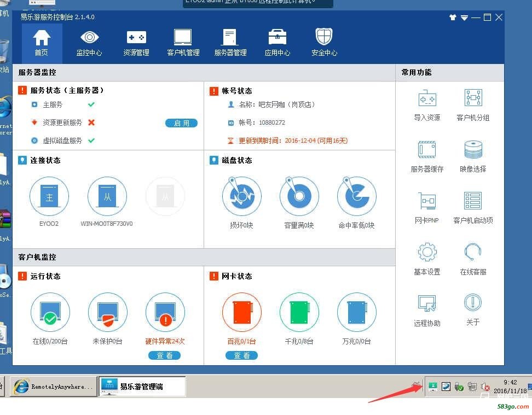Click 查看 under 百兆0/1台
This screenshot has width=532, height=415.
241,355
